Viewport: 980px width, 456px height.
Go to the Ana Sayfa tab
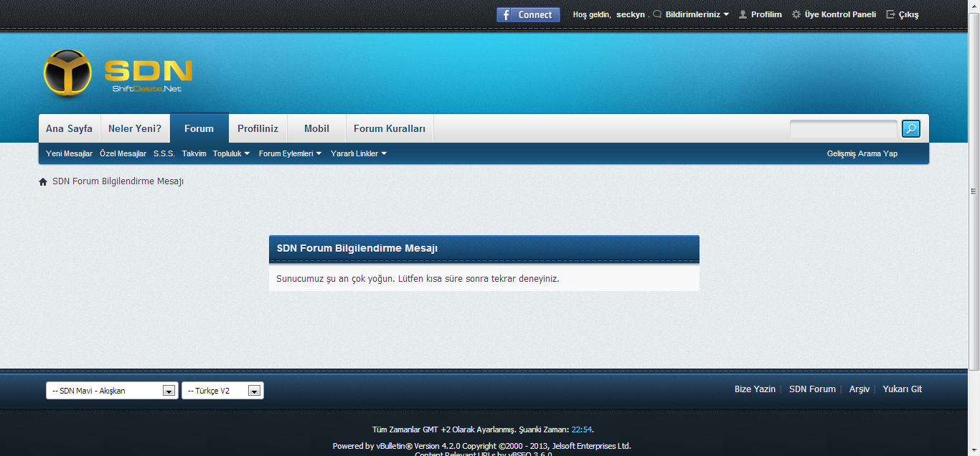(70, 128)
